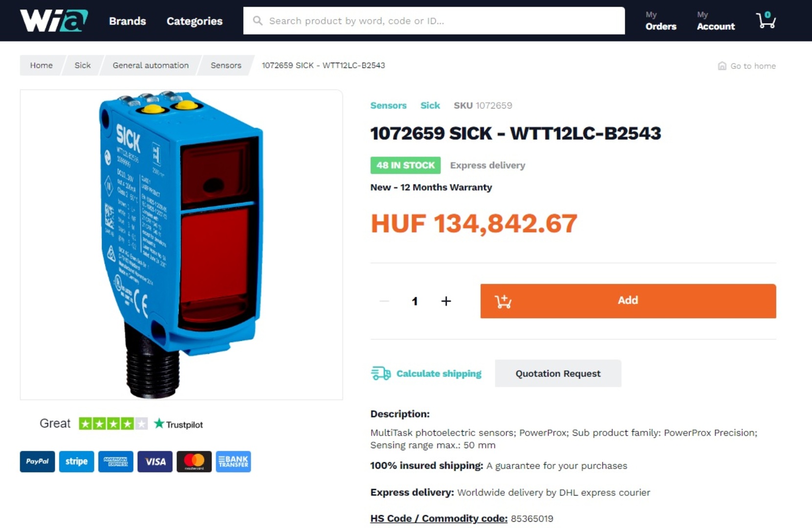Enlarge the SICK sensor product image
The height and width of the screenshot is (528, 812).
pos(181,244)
